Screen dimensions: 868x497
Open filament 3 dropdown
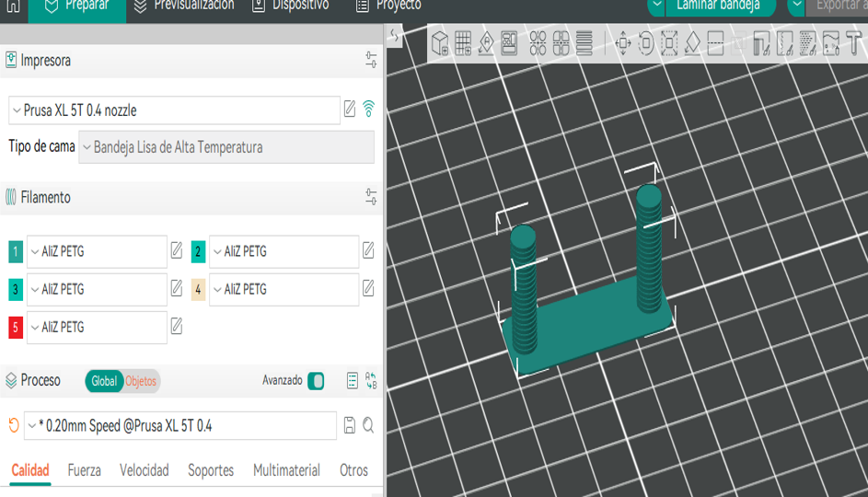pyautogui.click(x=97, y=289)
